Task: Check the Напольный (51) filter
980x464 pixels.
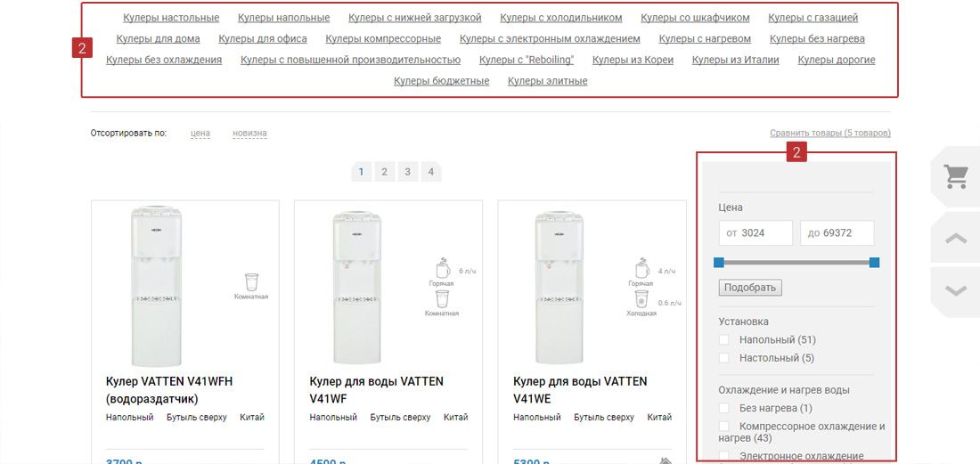Action: pyautogui.click(x=723, y=339)
